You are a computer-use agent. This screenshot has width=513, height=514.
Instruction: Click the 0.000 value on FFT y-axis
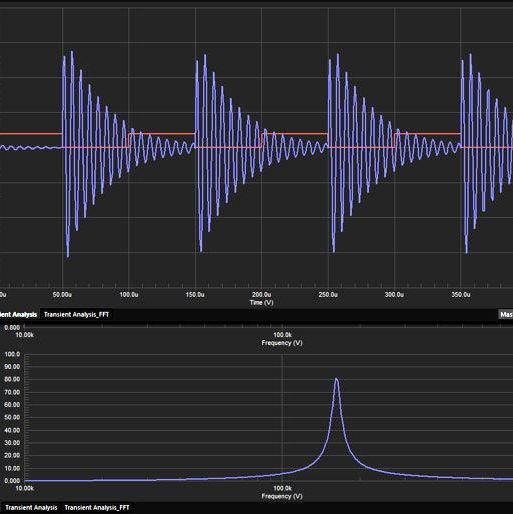tap(12, 481)
